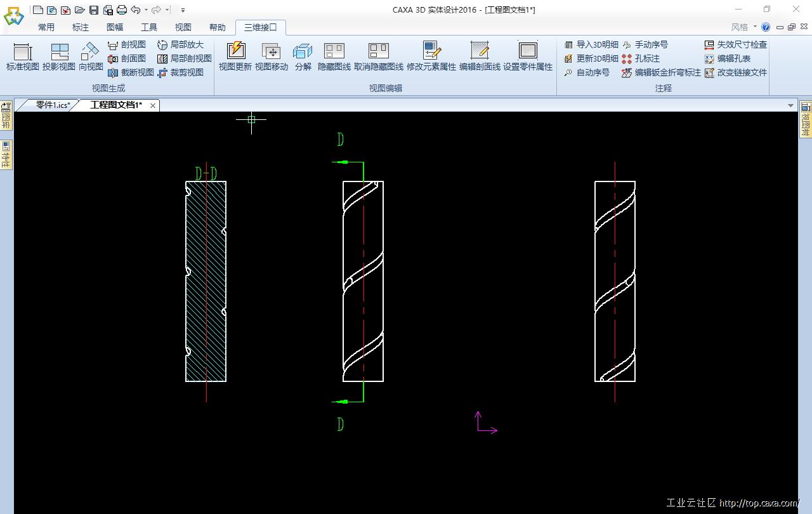Click the upper green D section marker
This screenshot has height=514, width=812.
click(x=341, y=139)
